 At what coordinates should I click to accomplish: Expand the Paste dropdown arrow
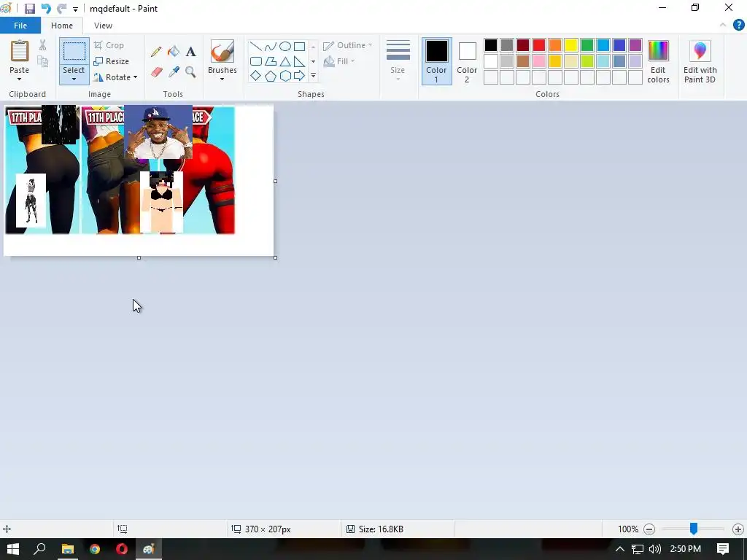tap(19, 79)
